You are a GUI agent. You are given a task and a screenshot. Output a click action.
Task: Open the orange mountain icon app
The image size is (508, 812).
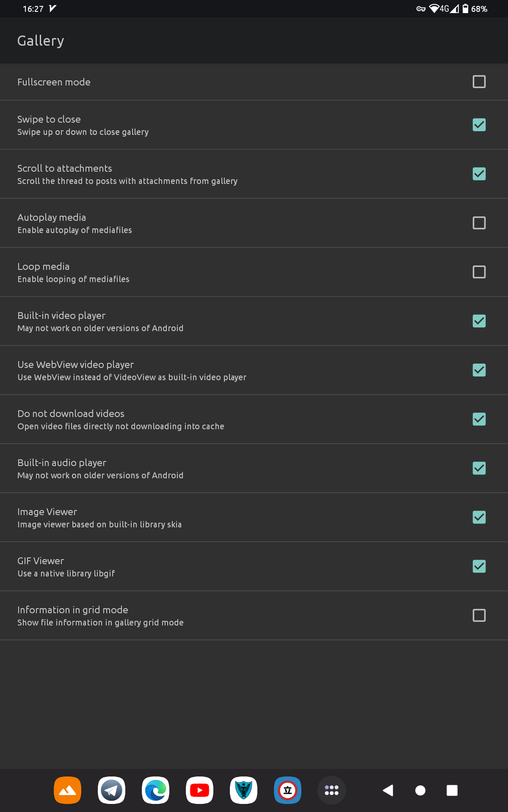click(x=67, y=790)
